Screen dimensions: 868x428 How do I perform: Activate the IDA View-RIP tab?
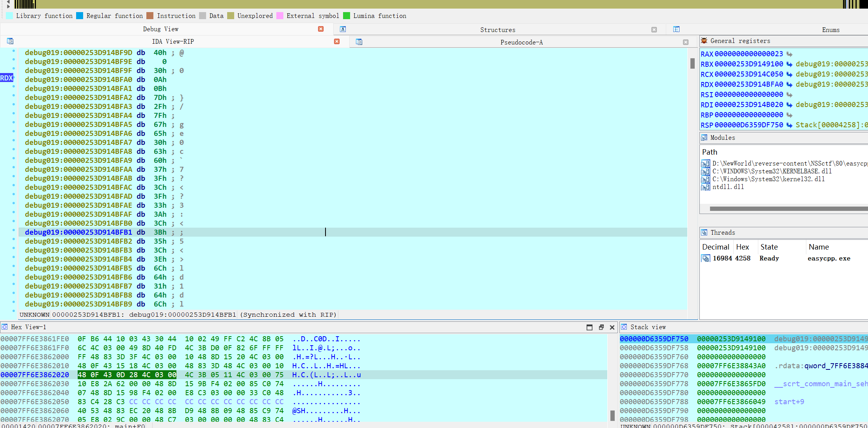point(173,41)
